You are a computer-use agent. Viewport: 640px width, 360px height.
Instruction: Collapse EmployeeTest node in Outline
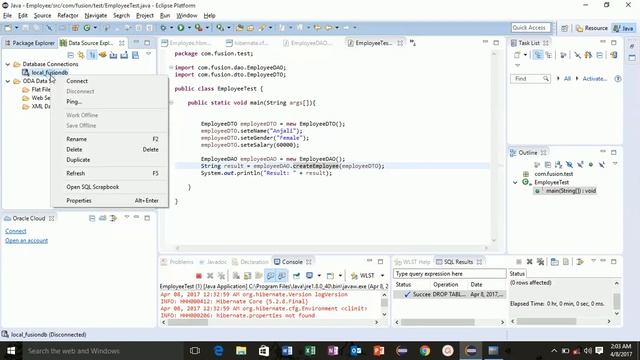click(x=515, y=182)
